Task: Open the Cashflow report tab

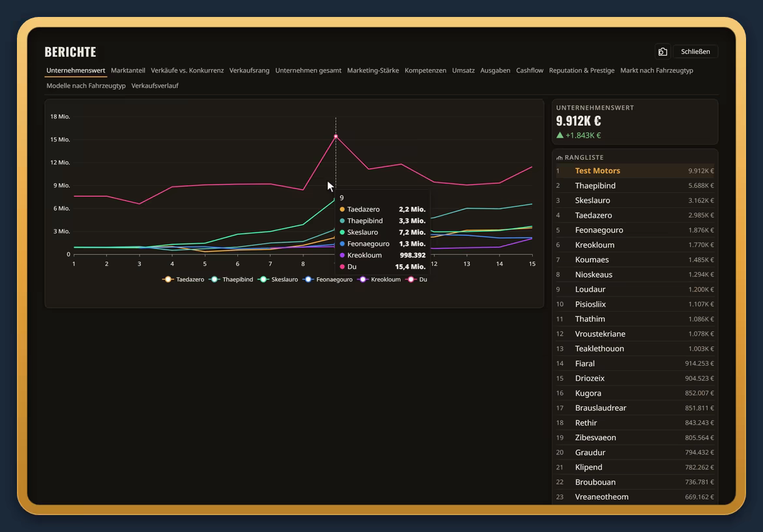Action: 530,70
